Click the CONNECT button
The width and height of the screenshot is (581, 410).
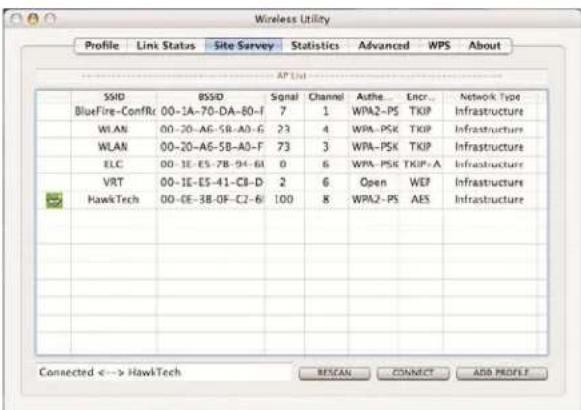pyautogui.click(x=413, y=373)
